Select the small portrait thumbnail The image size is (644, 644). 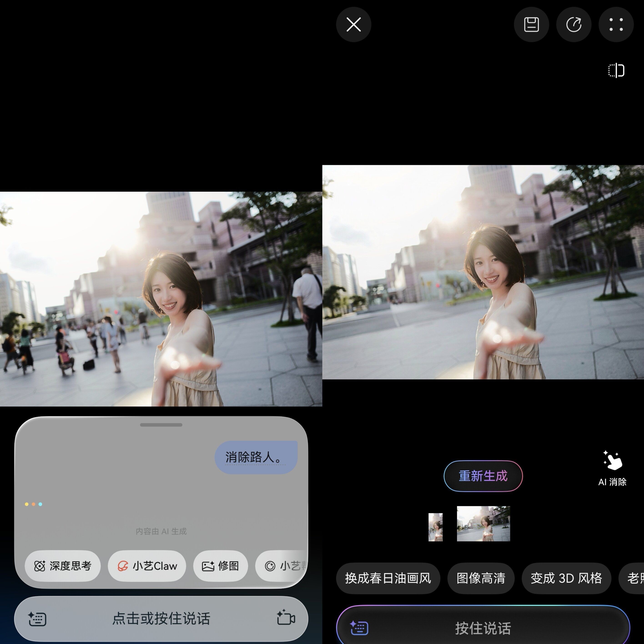pyautogui.click(x=435, y=527)
